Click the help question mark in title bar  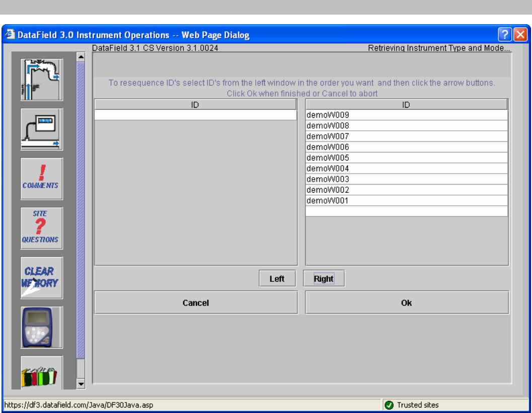[x=504, y=35]
